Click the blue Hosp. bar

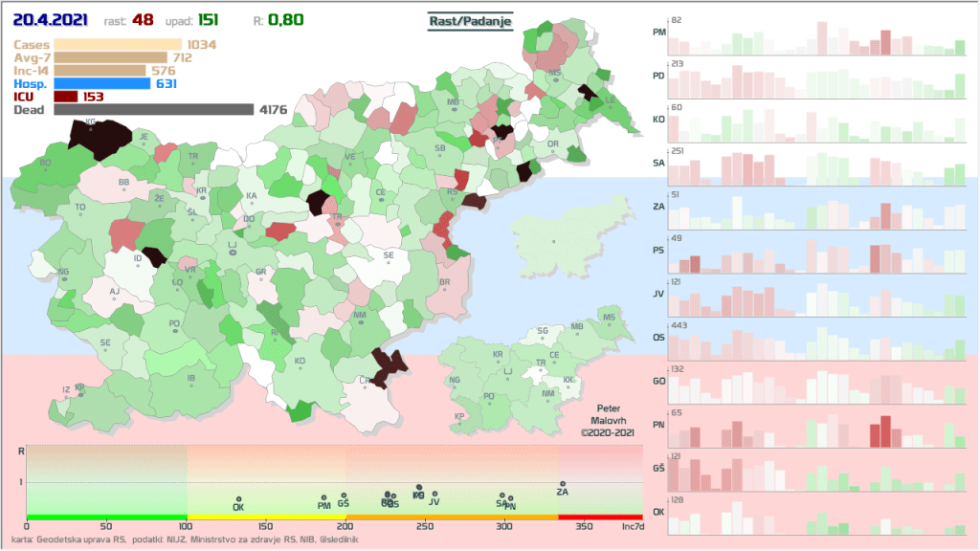click(102, 83)
